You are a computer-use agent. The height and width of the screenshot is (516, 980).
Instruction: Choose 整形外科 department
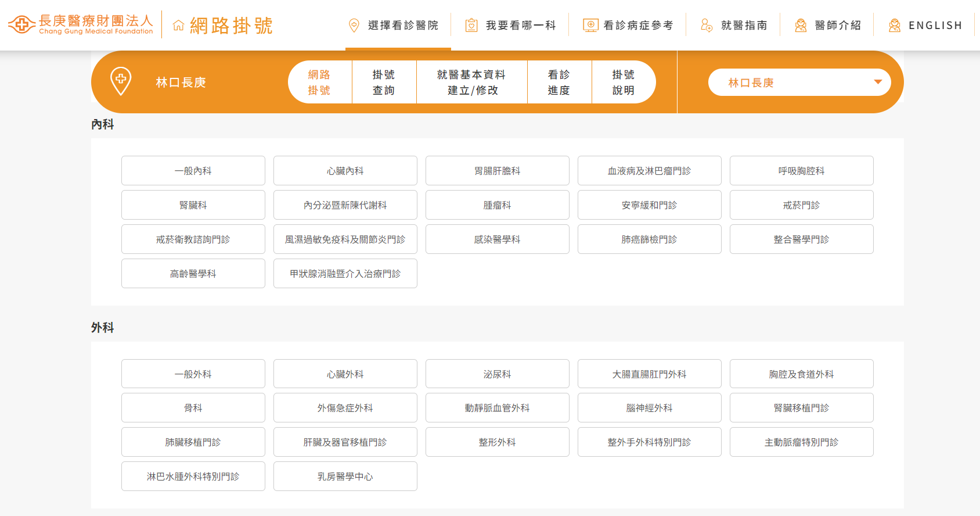pyautogui.click(x=498, y=442)
